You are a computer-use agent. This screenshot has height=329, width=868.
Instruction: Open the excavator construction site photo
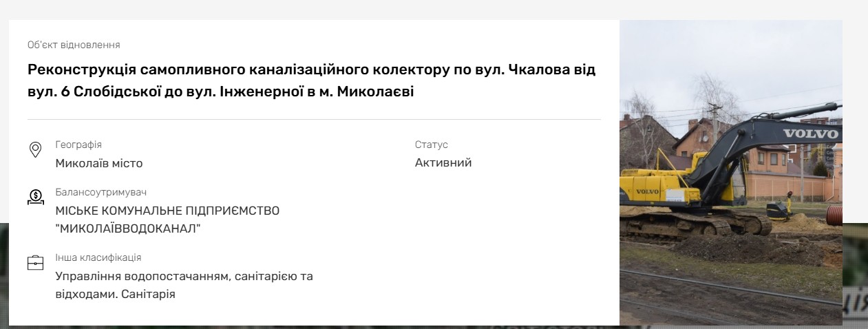click(730, 172)
